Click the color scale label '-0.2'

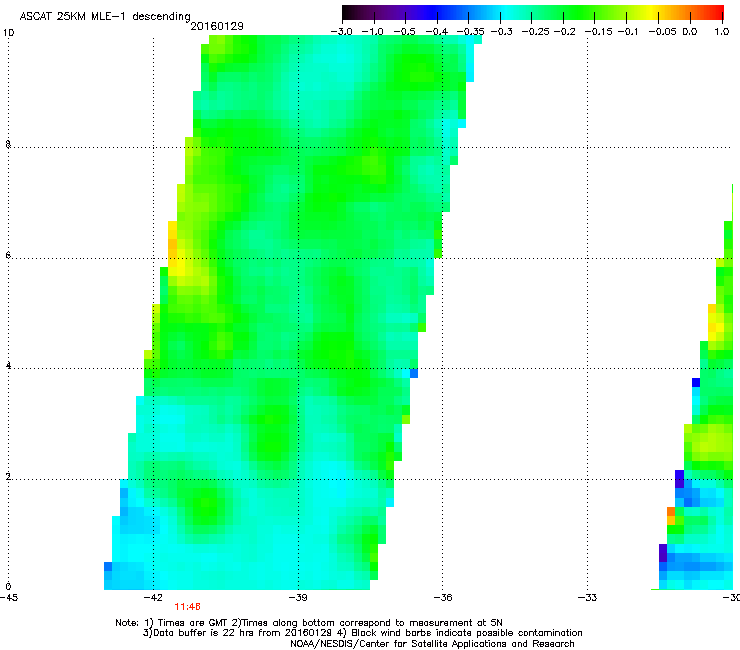pyautogui.click(x=565, y=32)
